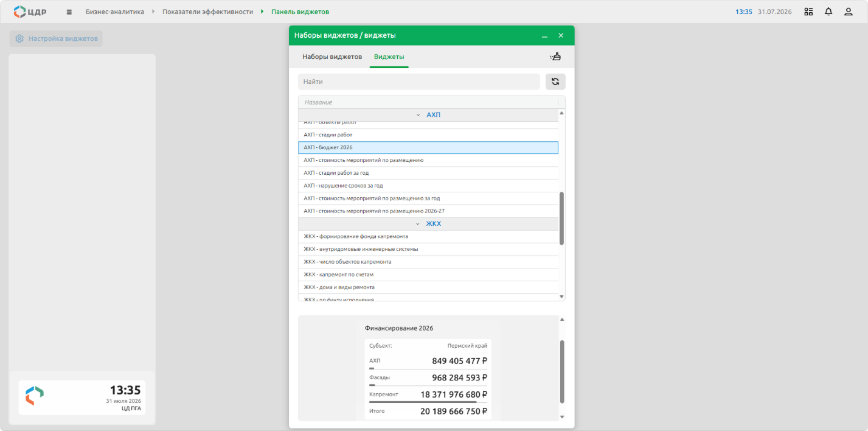868x431 pixels.
Task: Click the ЦДР logo
Action: (30, 12)
